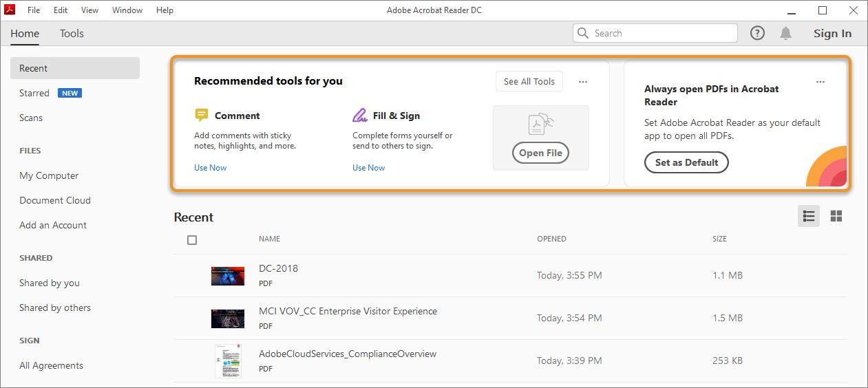Click the Help question mark icon

[757, 33]
